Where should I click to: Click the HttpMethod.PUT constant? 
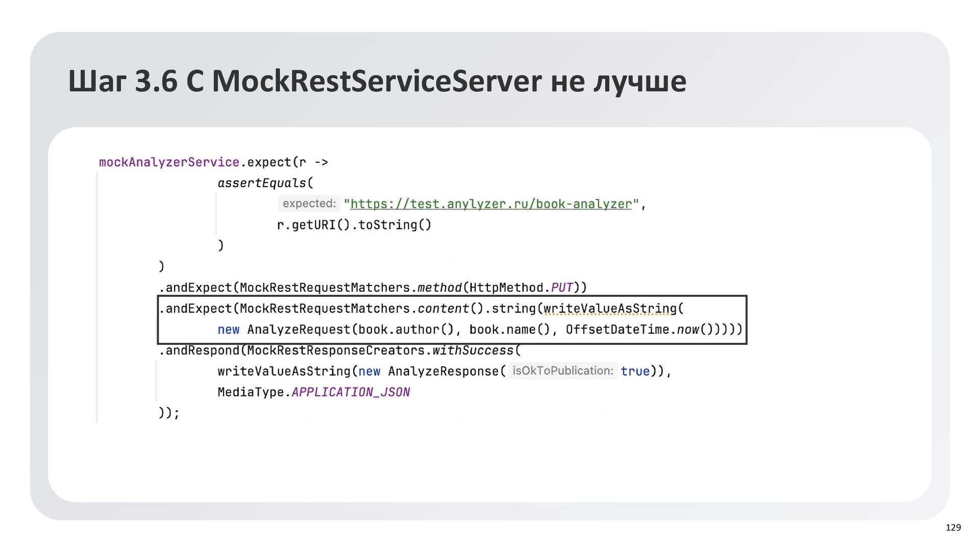coord(562,288)
